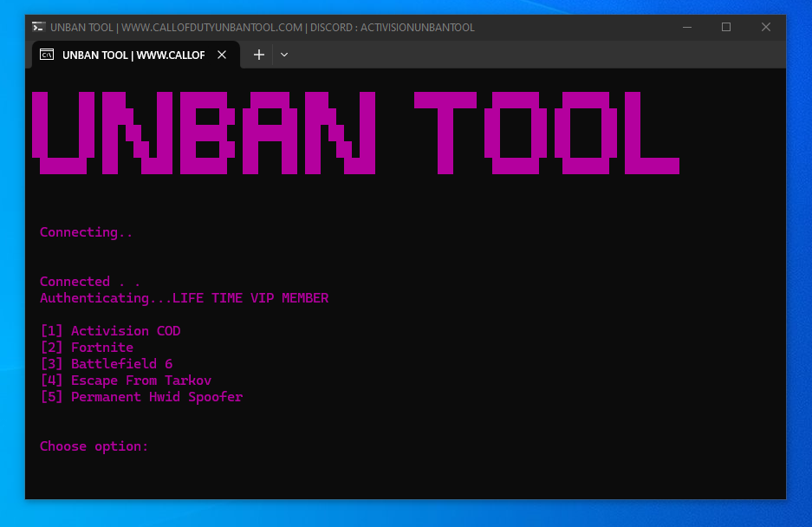812x527 pixels.
Task: Click the command prompt icon on the tab
Action: tap(47, 55)
